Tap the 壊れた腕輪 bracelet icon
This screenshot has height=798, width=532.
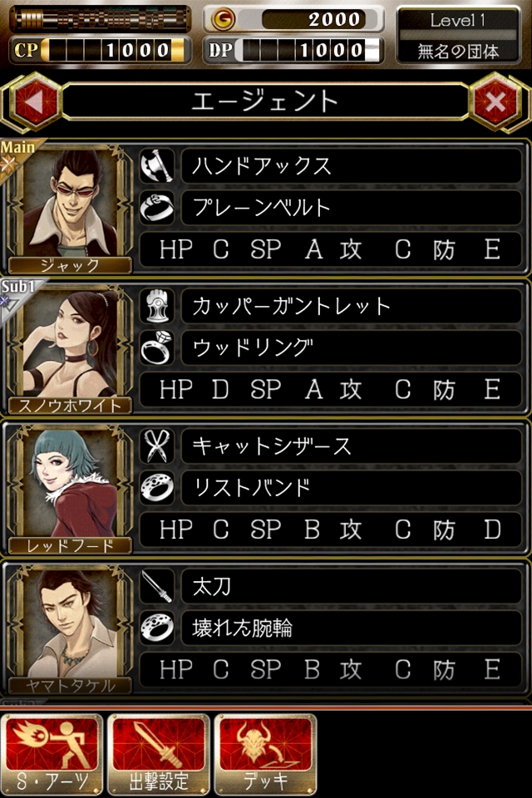pos(157,628)
